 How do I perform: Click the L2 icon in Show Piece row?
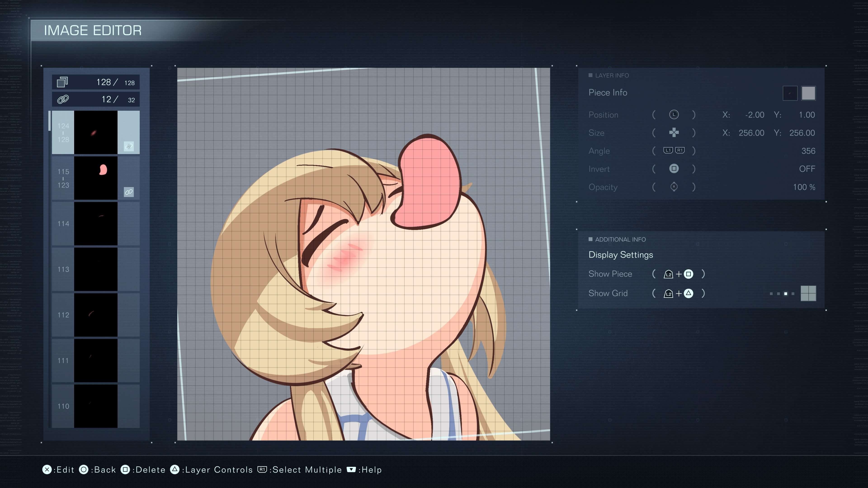click(x=668, y=274)
